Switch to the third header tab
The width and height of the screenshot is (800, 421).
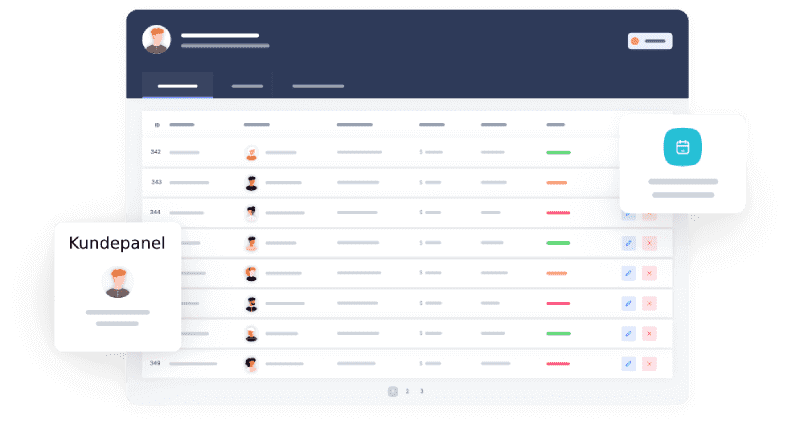[x=317, y=86]
